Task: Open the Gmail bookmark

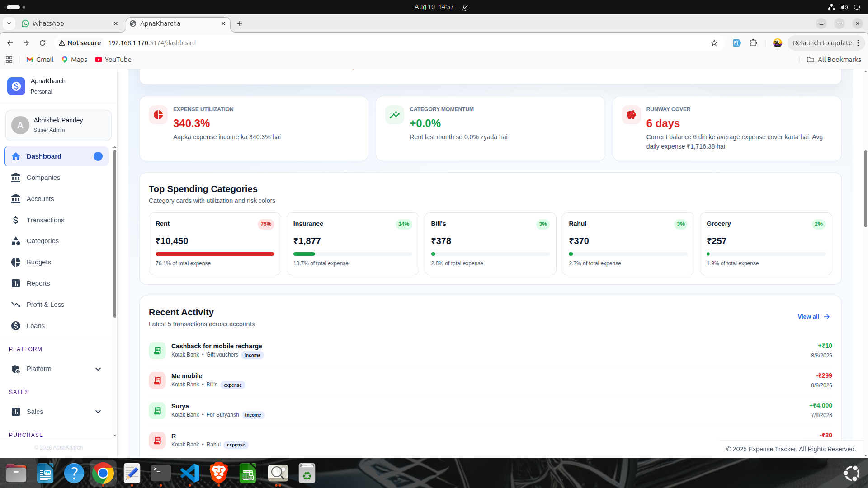Action: 40,60
